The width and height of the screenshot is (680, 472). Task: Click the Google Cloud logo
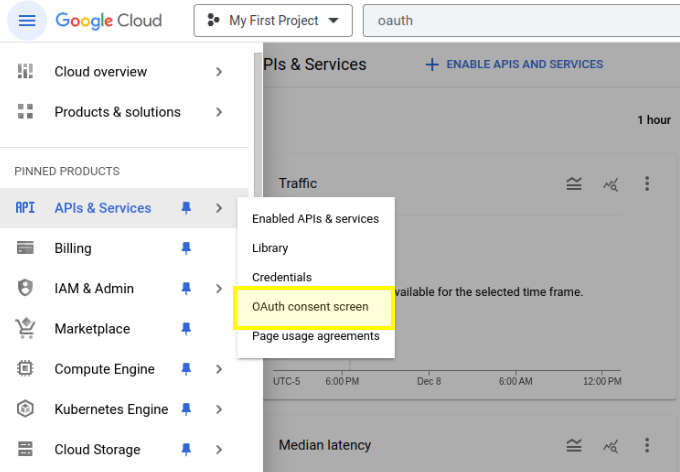click(x=108, y=20)
